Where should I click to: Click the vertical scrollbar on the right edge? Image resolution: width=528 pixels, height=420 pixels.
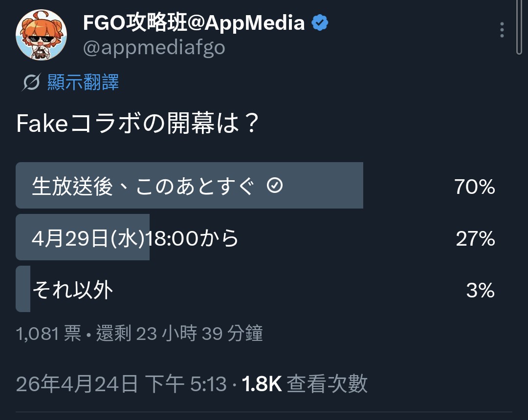click(x=519, y=27)
